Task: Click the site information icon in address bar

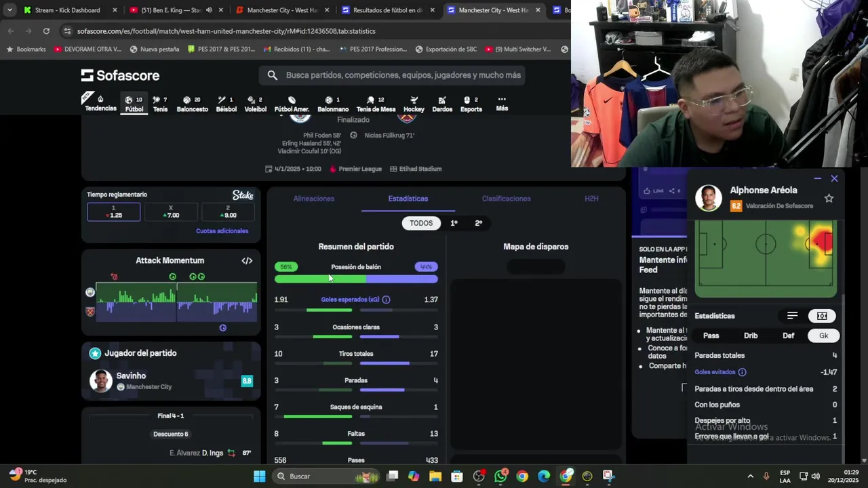Action: (x=66, y=30)
